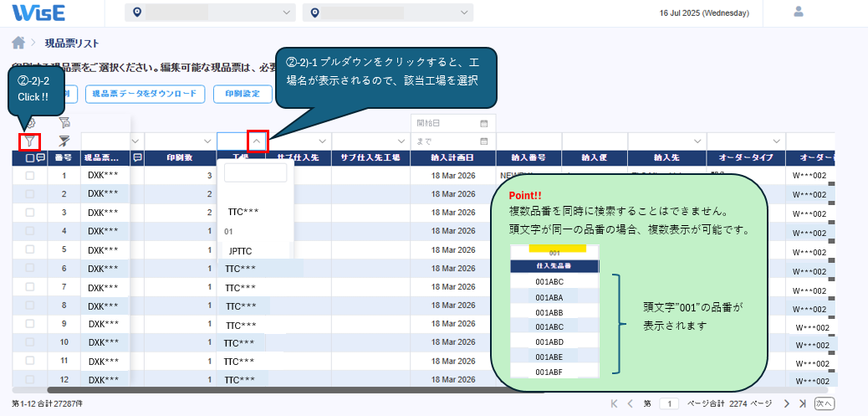The image size is (868, 416).
Task: Check the checkbox for row 1
Action: (30, 176)
